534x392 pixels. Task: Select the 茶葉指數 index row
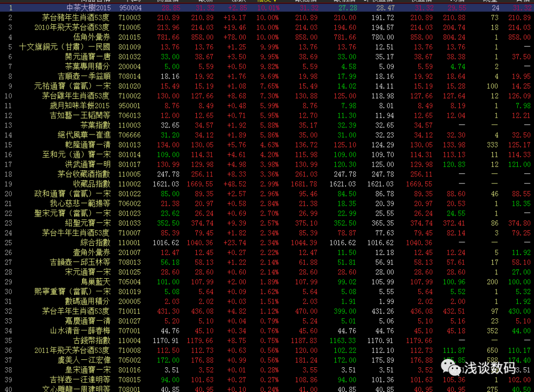[x=96, y=126]
